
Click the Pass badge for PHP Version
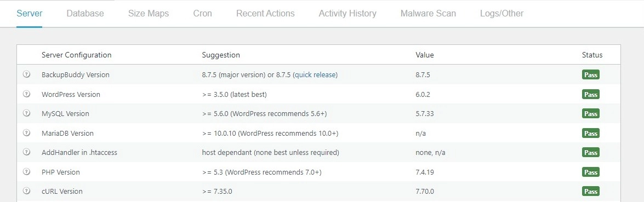click(591, 172)
